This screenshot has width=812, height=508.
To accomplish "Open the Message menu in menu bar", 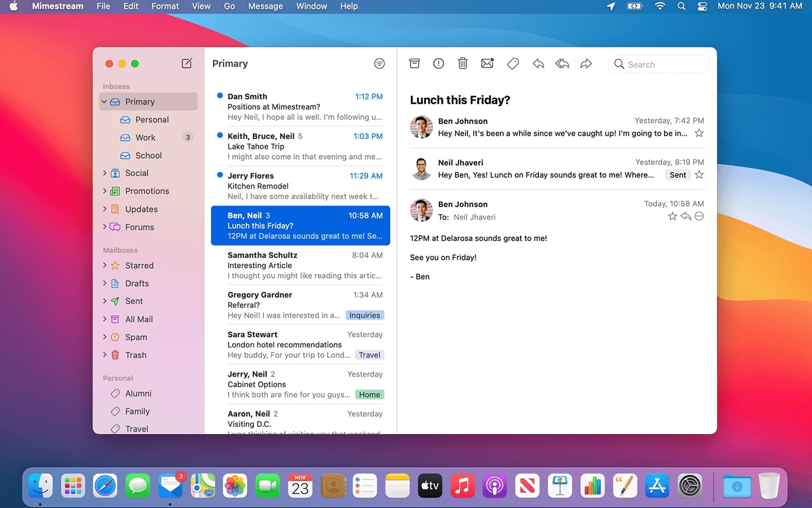I will [265, 6].
